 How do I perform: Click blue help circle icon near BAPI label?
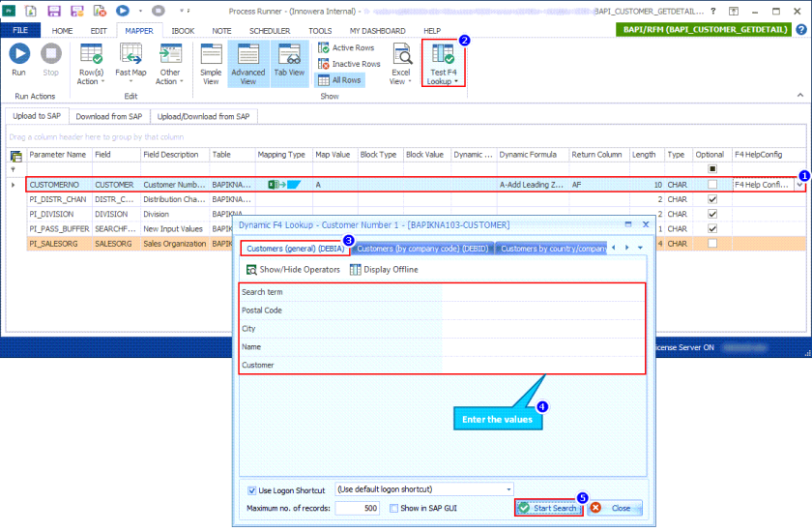pos(801,30)
